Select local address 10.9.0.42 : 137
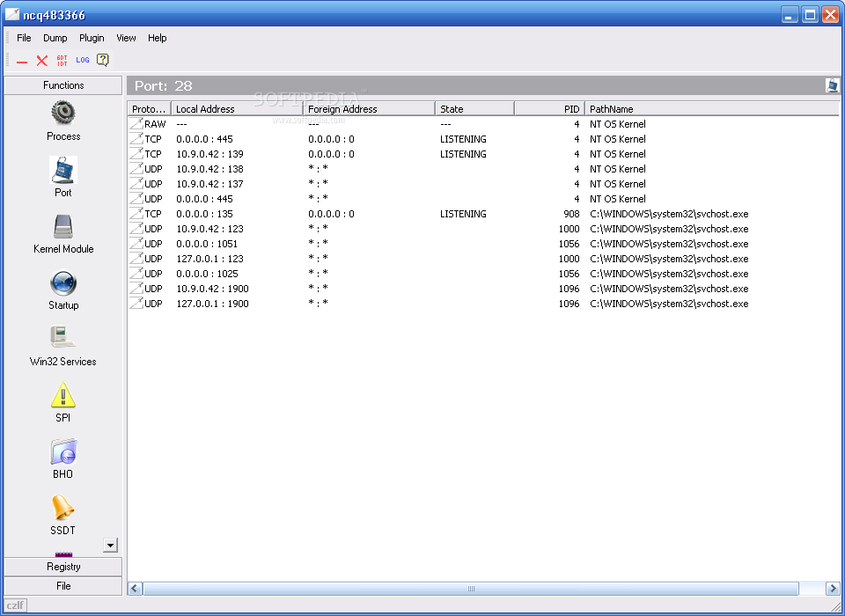 coord(209,184)
